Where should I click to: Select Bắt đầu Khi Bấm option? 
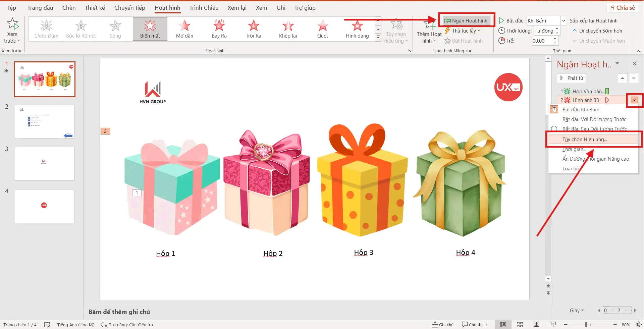coord(581,110)
